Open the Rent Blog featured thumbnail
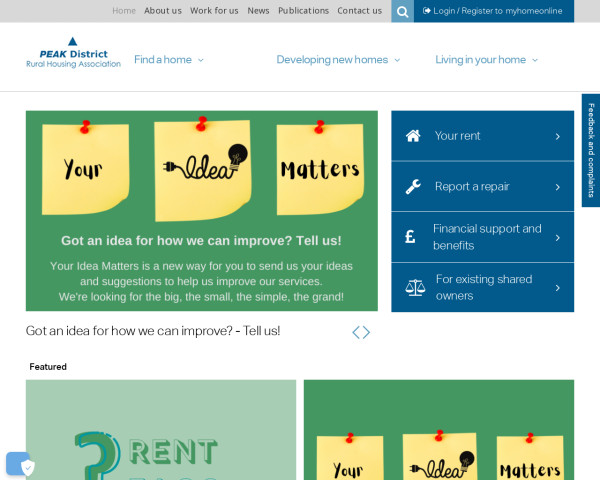The image size is (600, 480). click(x=161, y=430)
